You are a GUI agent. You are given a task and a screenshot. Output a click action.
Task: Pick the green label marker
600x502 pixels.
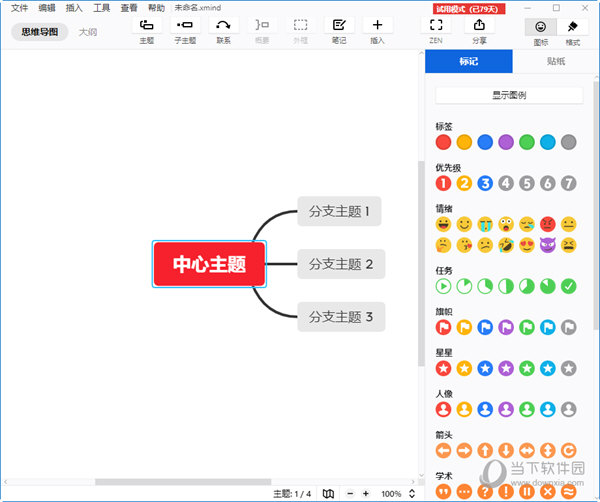pos(527,142)
